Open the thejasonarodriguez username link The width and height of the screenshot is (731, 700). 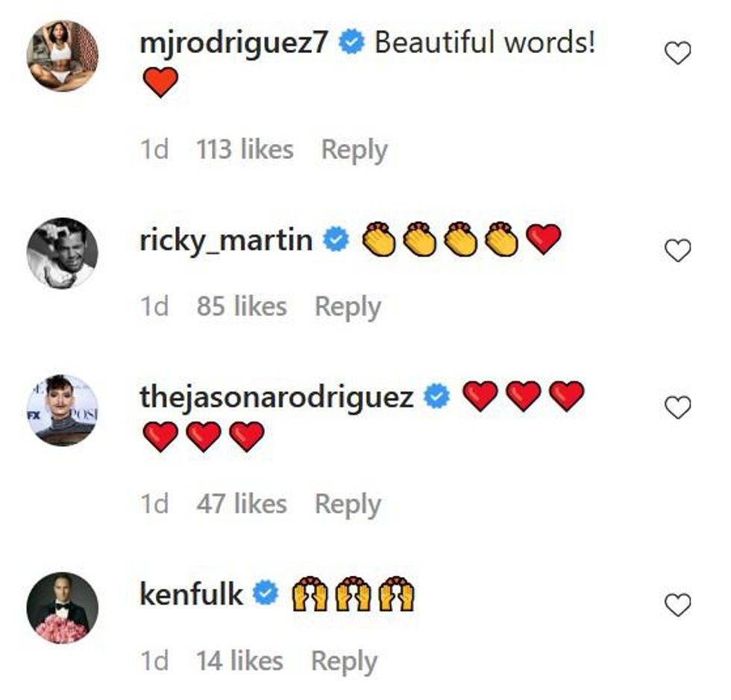276,397
